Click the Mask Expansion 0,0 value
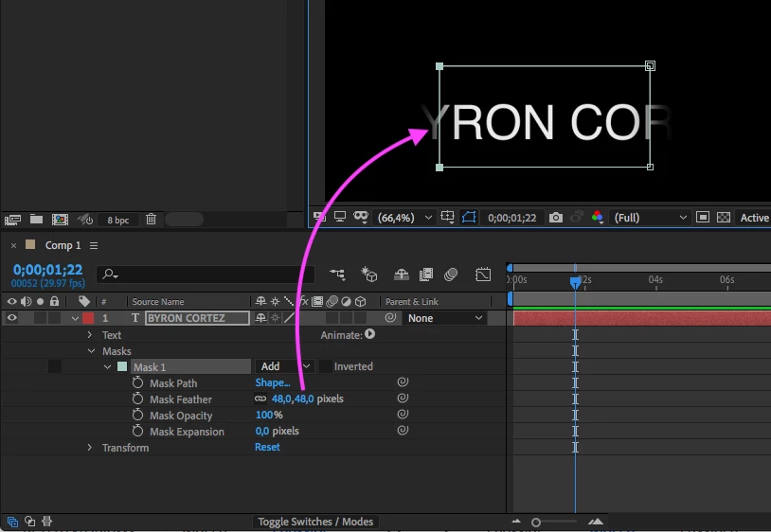 click(262, 431)
